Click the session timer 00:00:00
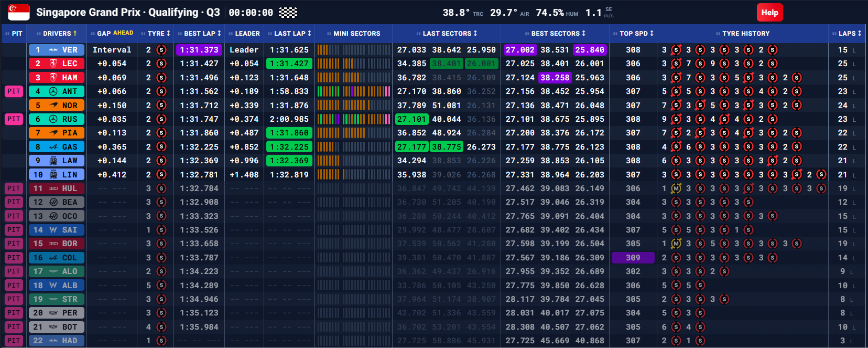Image resolution: width=868 pixels, height=348 pixels. coord(251,13)
